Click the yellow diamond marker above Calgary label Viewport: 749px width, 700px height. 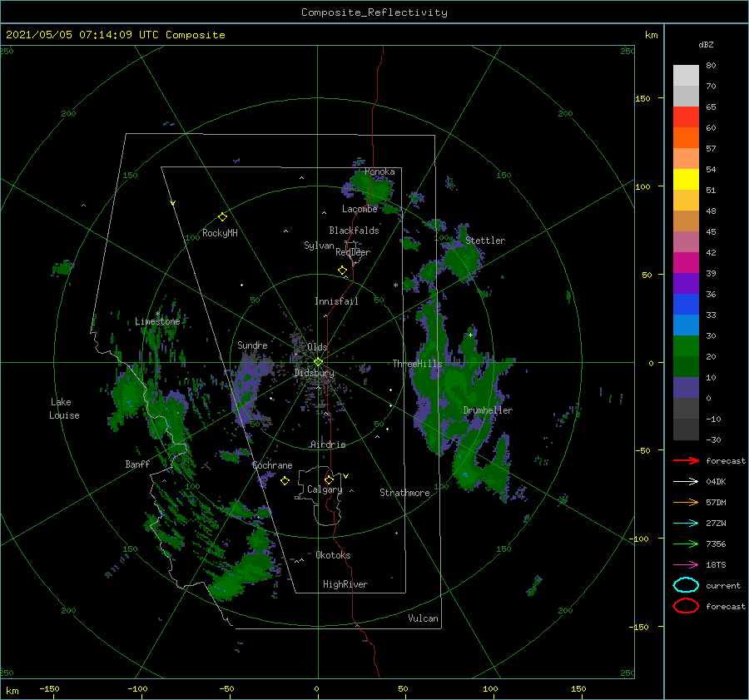329,479
